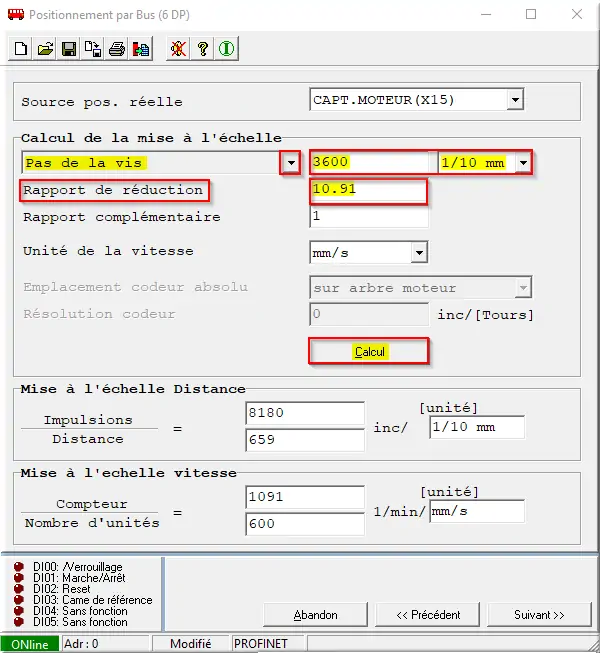This screenshot has height=653, width=600.
Task: Open the Unité de la vitesse dropdown
Action: 419,253
